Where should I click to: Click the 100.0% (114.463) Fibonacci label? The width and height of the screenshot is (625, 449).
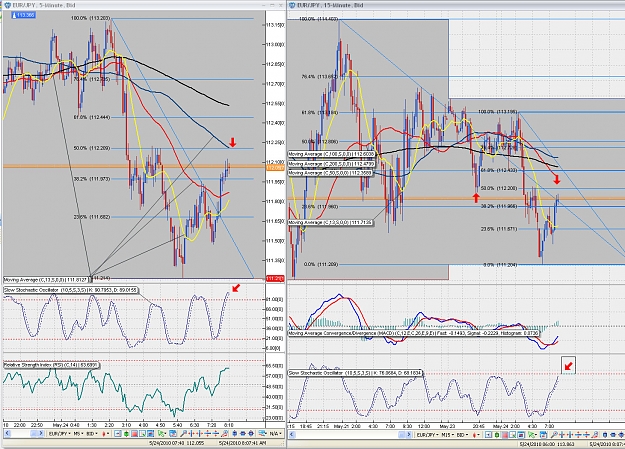pos(318,19)
